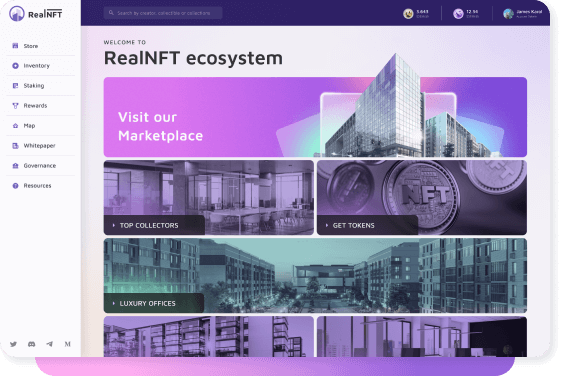Open the dark interior card at bottom right
Image resolution: width=562 pixels, height=376 pixels.
(x=422, y=336)
